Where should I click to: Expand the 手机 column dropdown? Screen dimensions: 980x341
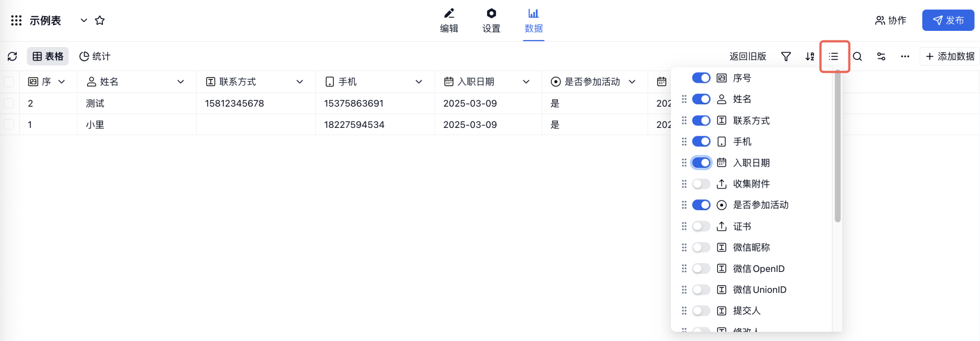(x=419, y=82)
